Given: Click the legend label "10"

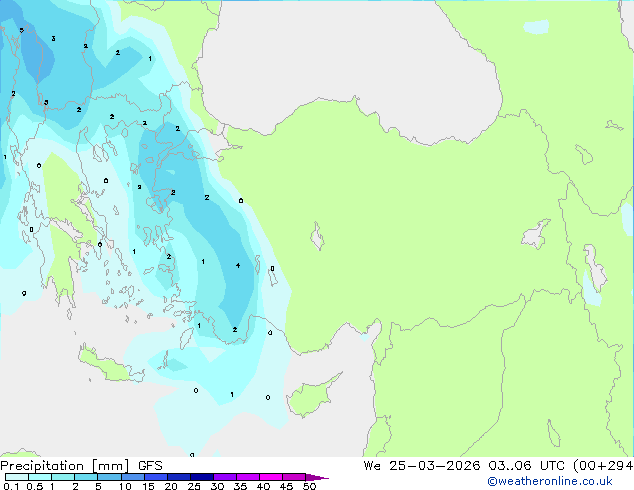Looking at the screenshot, I should click(125, 486).
